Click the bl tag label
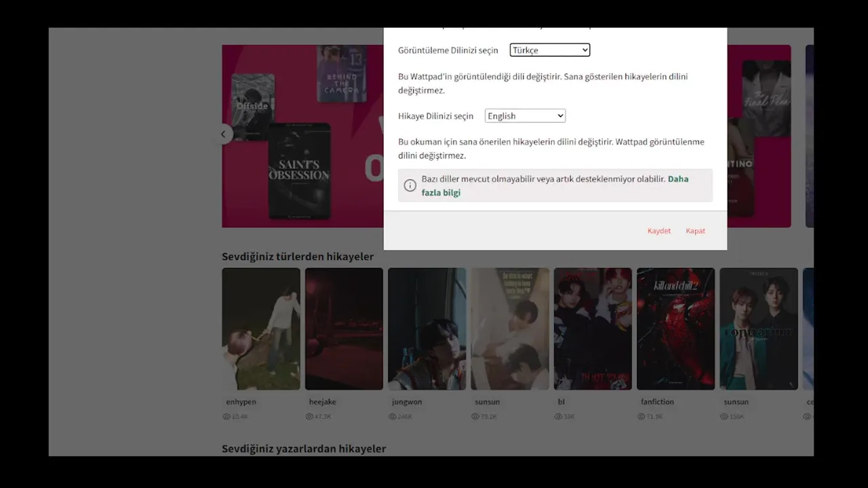 (x=561, y=402)
